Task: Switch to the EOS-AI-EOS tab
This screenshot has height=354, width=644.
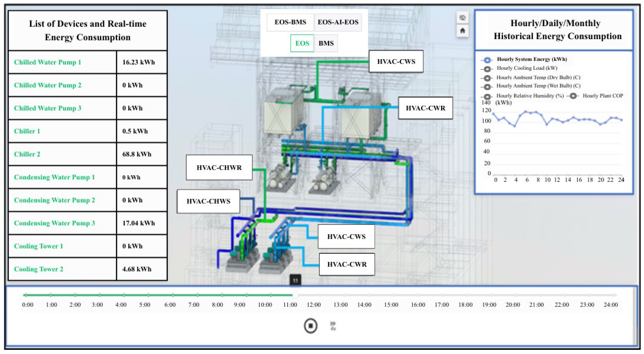Action: pos(338,22)
